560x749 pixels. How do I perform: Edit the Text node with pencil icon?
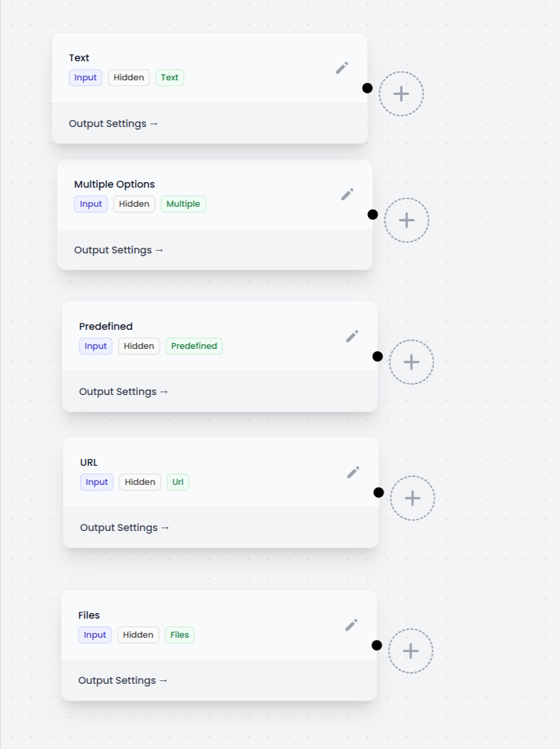(342, 68)
